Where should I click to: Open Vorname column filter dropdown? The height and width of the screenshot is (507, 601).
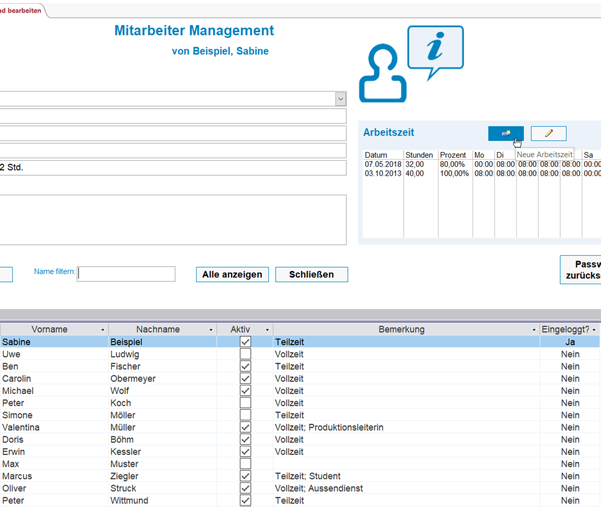coord(102,330)
